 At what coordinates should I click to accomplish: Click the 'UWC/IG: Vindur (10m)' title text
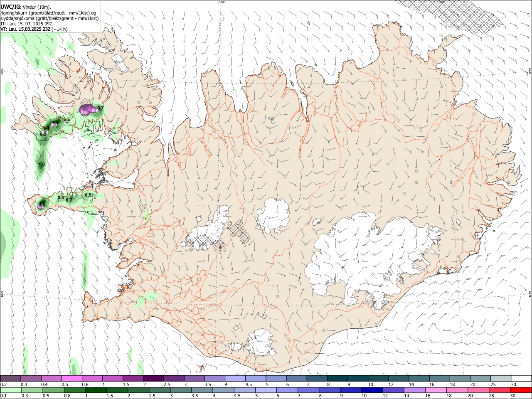26,7
